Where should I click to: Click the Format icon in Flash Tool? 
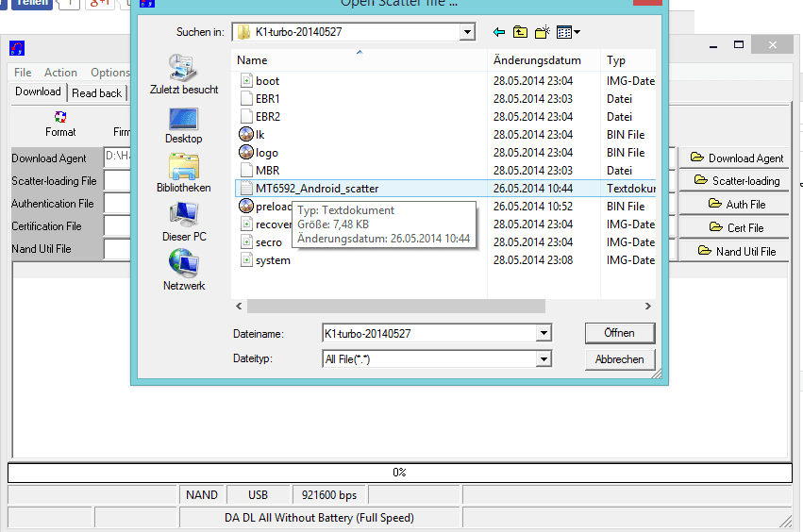60,117
